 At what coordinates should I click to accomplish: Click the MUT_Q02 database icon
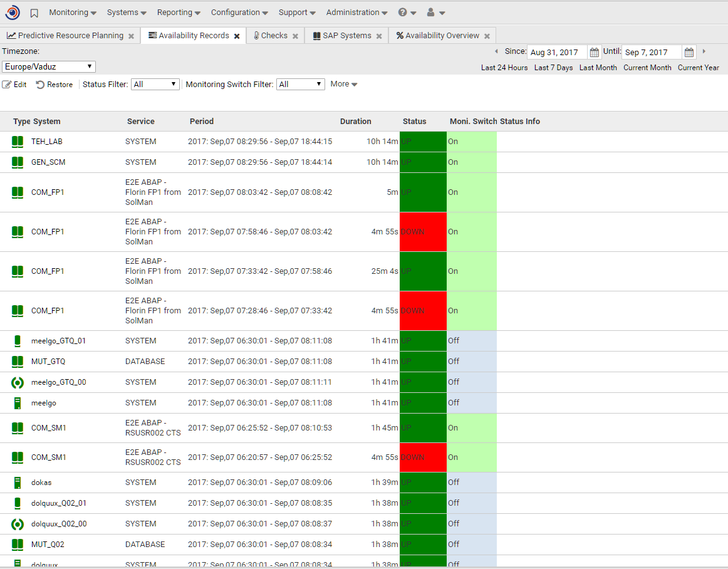[x=17, y=545]
